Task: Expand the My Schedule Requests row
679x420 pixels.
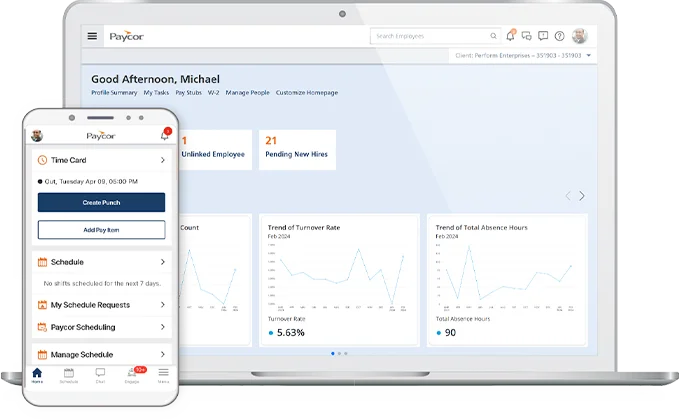Action: 162,304
